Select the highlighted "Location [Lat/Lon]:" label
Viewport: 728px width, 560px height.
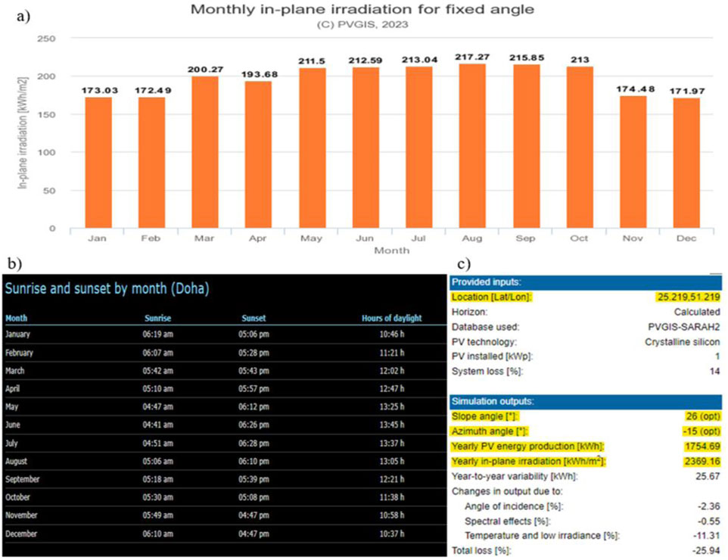click(492, 297)
